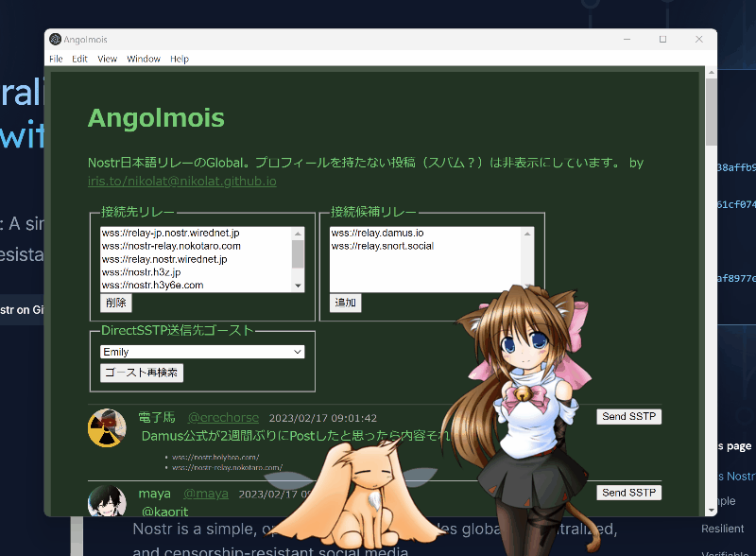756x556 pixels.
Task: Click the connected relay list scrollbar thumb
Action: (298, 253)
